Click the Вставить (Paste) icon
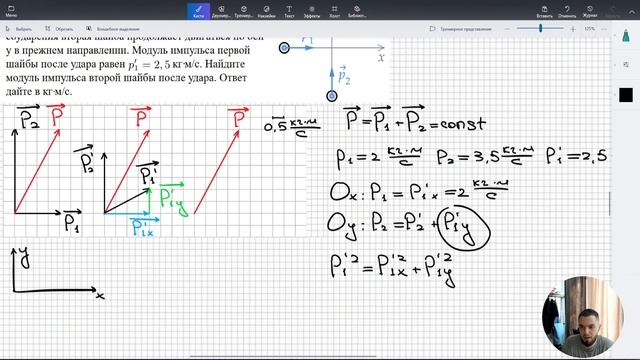This screenshot has height=360, width=640. (544, 11)
